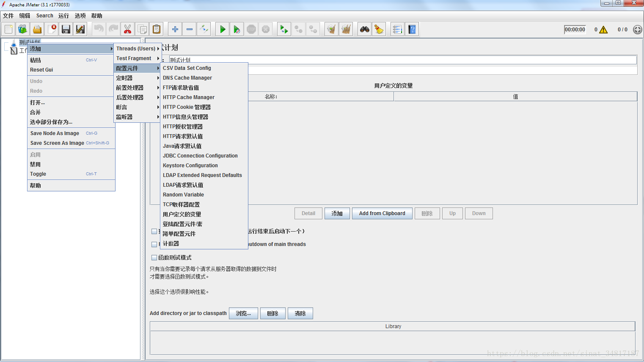
Task: Click the 浏览... button
Action: (243, 313)
